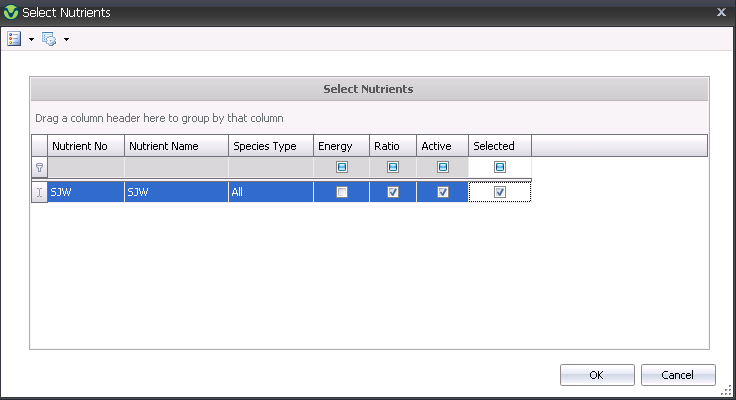This screenshot has height=400, width=736.
Task: Click the row indicator of the SJW row
Action: 39,192
